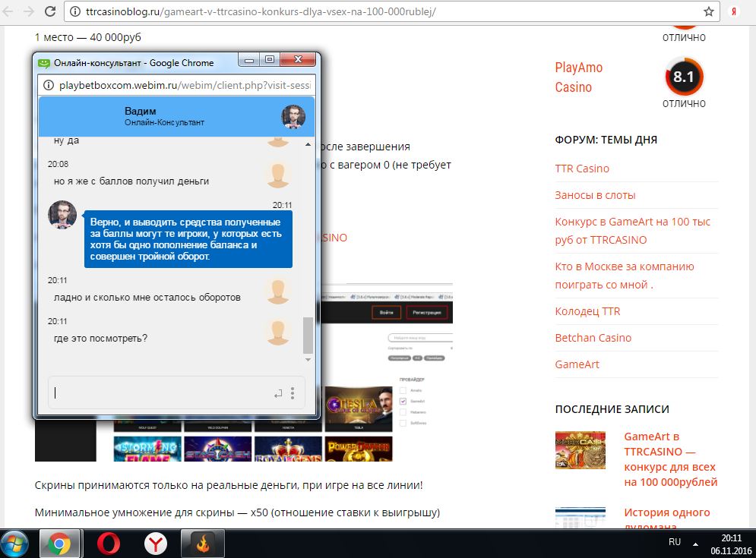Go forward with the browser forward arrow
The image size is (756, 558).
(x=29, y=11)
